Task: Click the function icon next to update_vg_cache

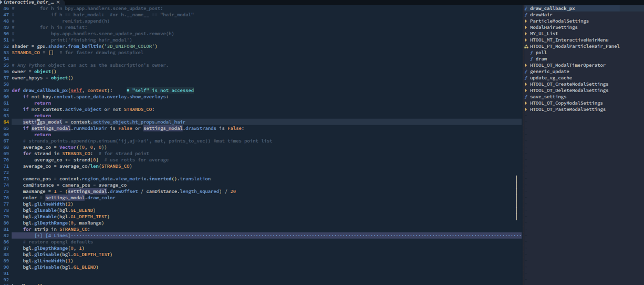Action: pos(526,78)
